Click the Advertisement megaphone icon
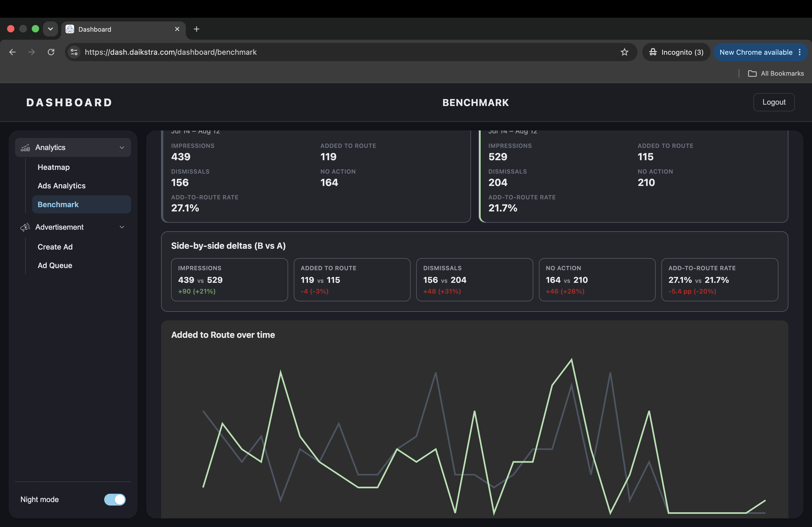 coord(25,227)
